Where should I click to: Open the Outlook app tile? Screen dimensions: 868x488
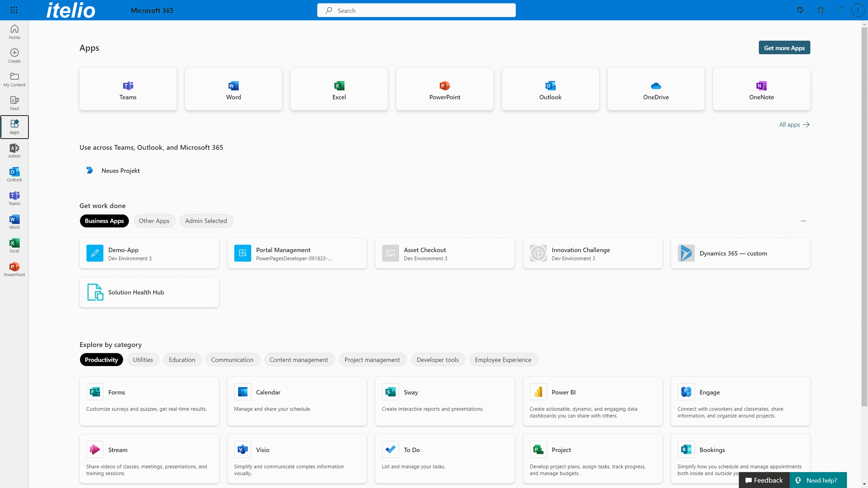point(550,89)
